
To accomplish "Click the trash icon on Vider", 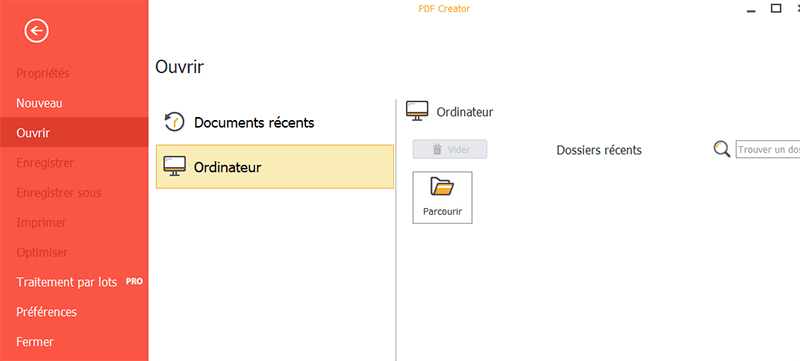I will coord(437,149).
